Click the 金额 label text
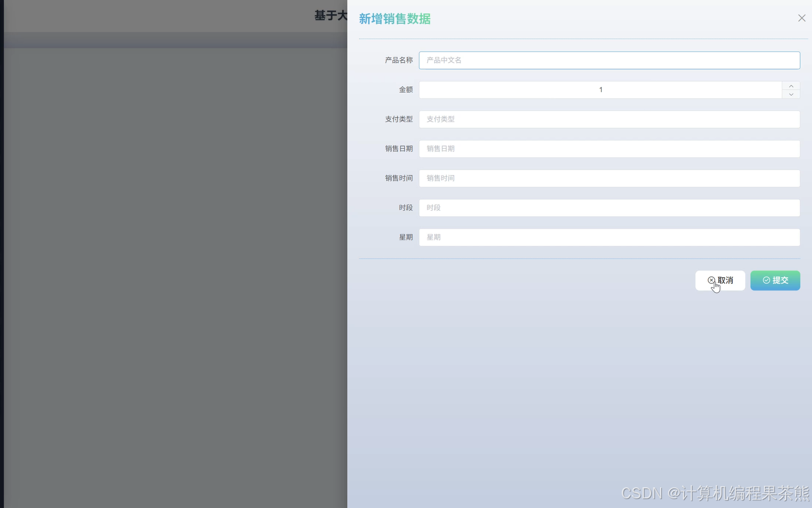Screen dimensions: 812x508 [406, 90]
